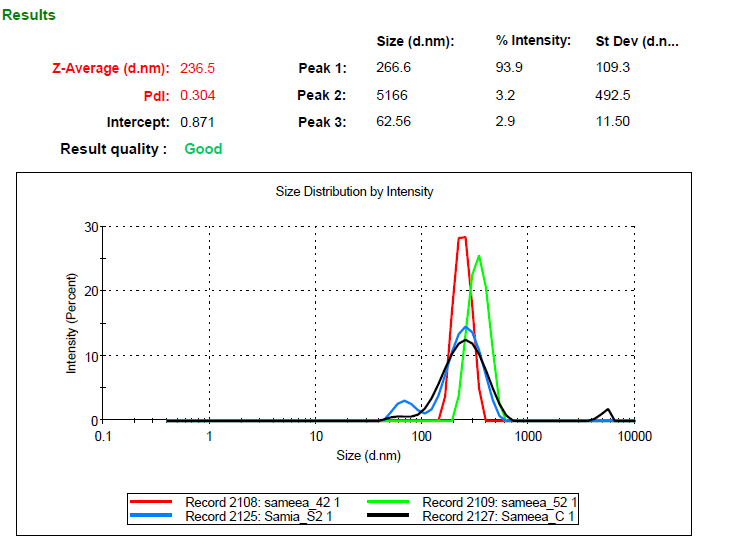Click the red line swatch for Record 2108
This screenshot has width=753, height=550.
point(156,502)
